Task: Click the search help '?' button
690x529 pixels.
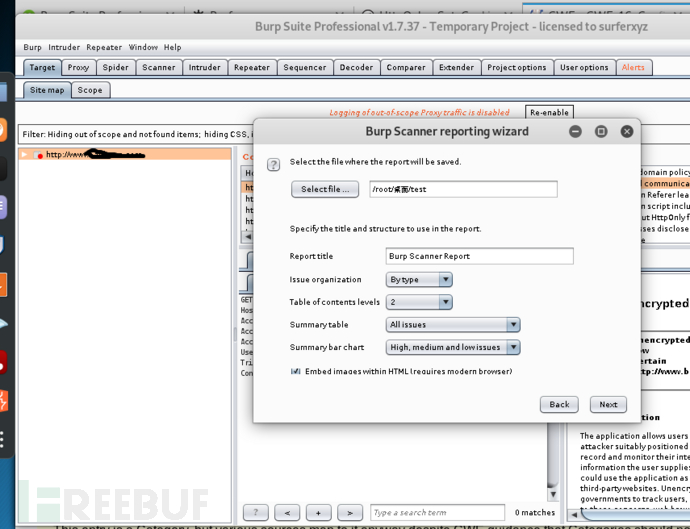Action: pyautogui.click(x=256, y=512)
